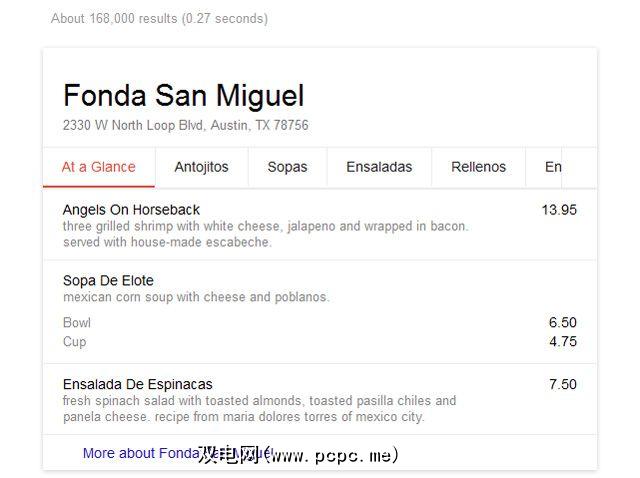The image size is (640, 478).
Task: Select the Angels On Horseback menu item
Action: click(x=131, y=210)
